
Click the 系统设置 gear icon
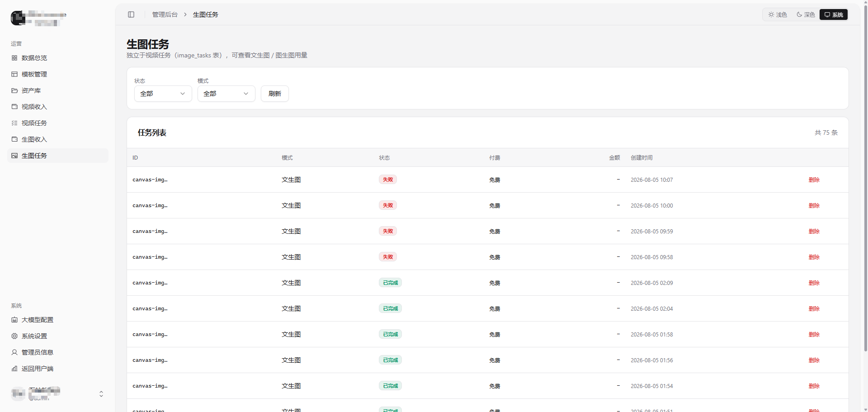coord(14,336)
